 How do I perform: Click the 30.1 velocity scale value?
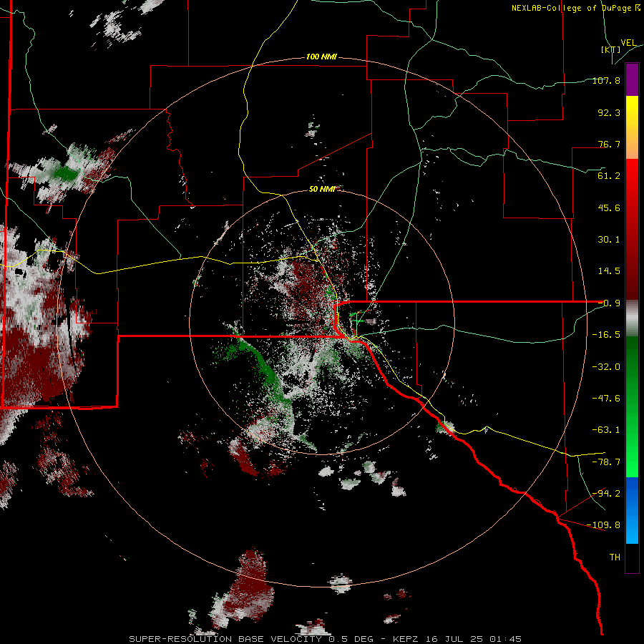coord(609,239)
